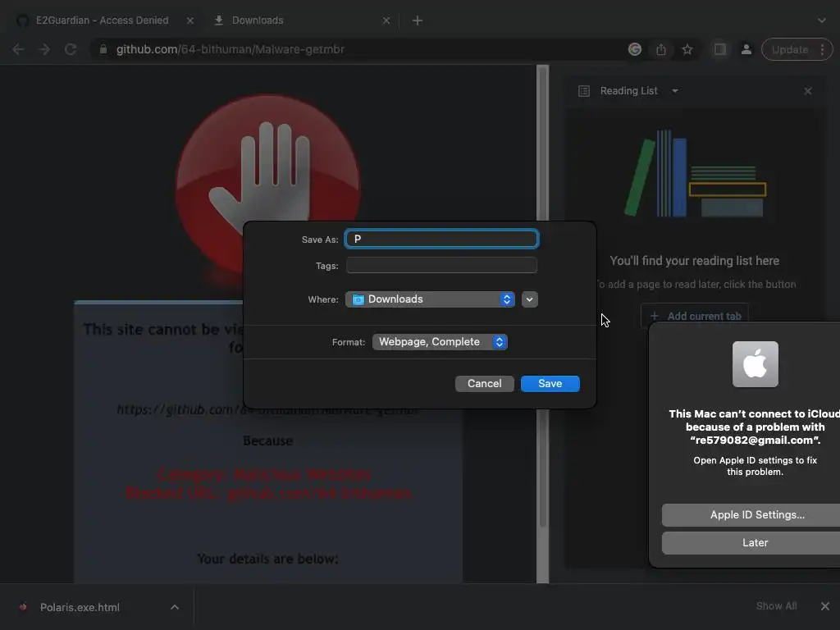
Task: Click Show All downloads
Action: click(x=776, y=606)
